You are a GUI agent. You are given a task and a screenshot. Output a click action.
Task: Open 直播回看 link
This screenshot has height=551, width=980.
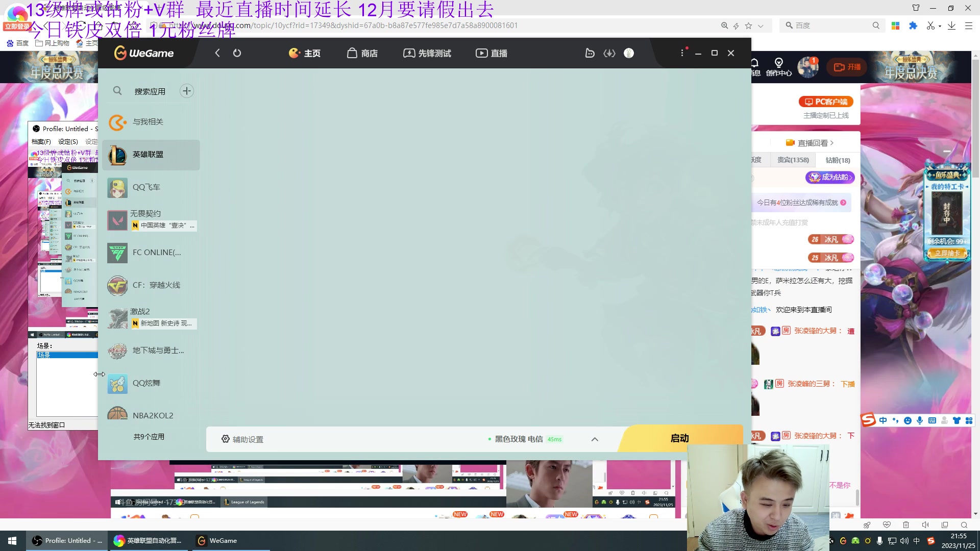811,143
